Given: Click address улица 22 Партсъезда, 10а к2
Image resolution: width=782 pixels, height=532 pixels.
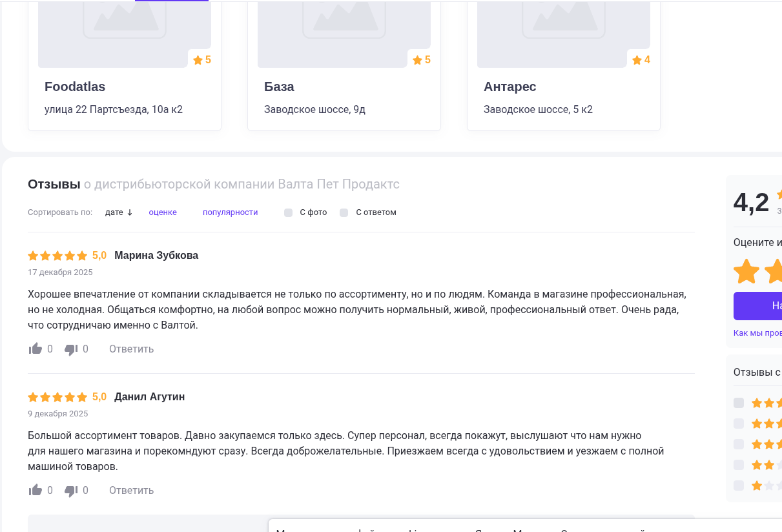Looking at the screenshot, I should [114, 110].
